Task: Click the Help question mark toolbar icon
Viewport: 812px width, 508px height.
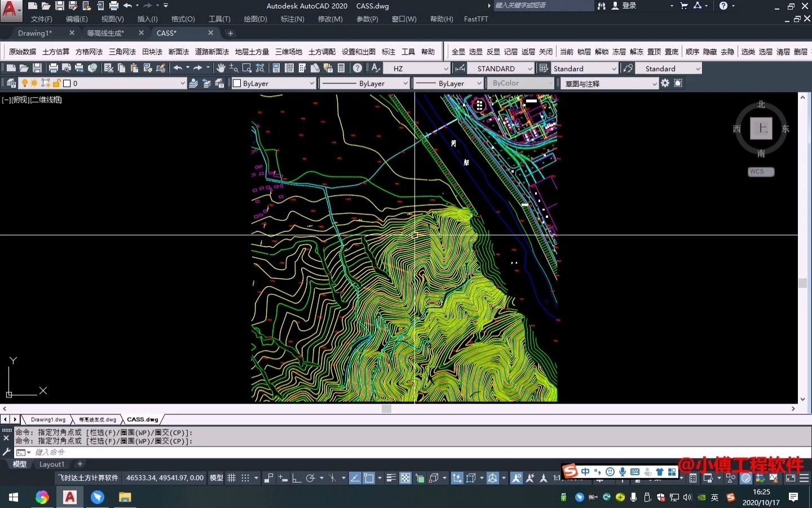Action: pyautogui.click(x=358, y=68)
